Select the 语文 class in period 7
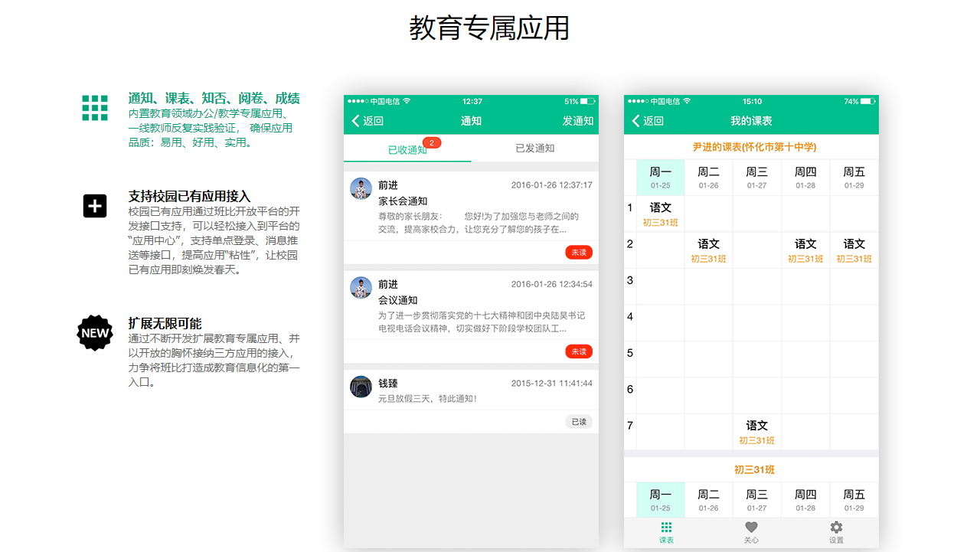 click(x=756, y=432)
